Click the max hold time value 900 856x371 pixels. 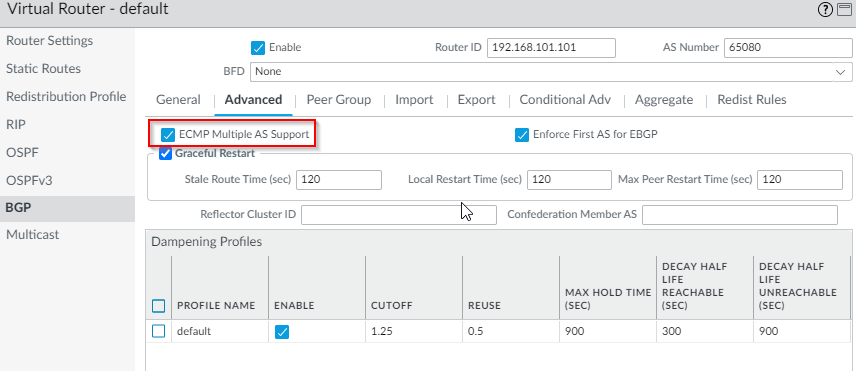coord(574,331)
